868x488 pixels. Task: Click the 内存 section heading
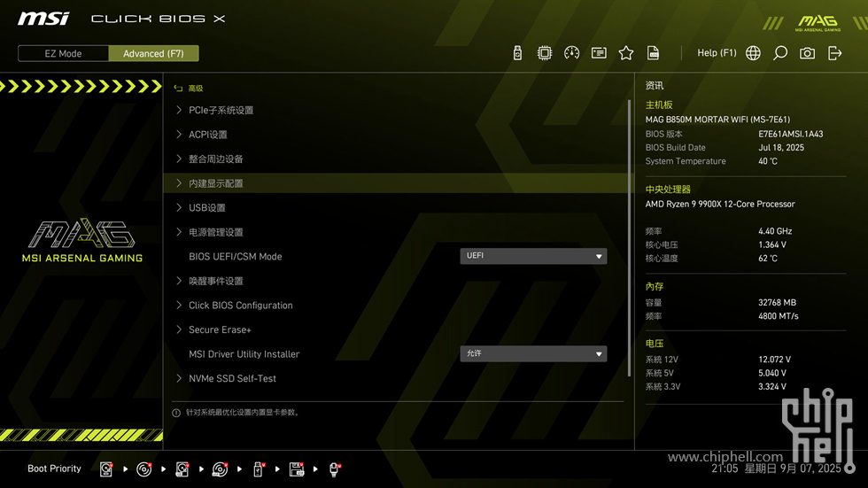655,287
